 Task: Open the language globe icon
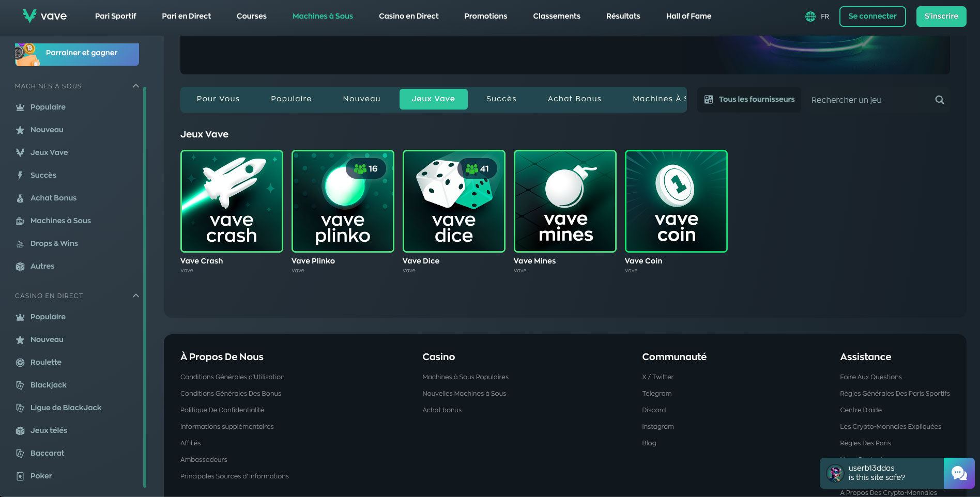click(x=810, y=17)
